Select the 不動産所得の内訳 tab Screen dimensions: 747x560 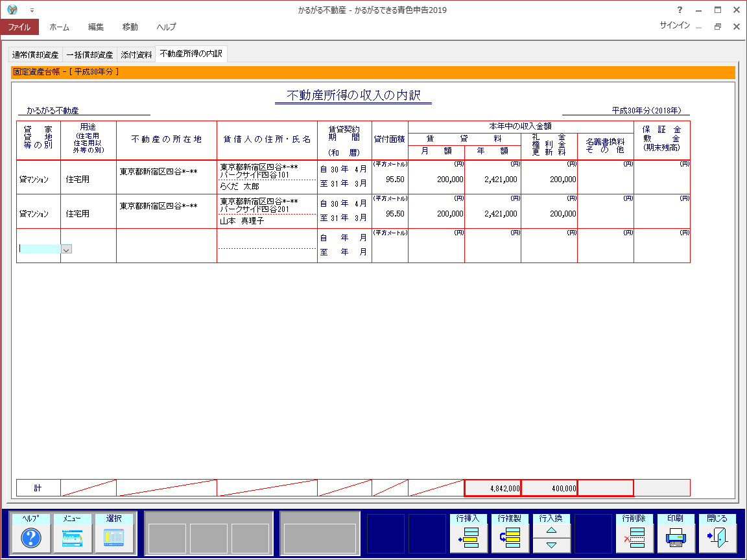coord(191,54)
